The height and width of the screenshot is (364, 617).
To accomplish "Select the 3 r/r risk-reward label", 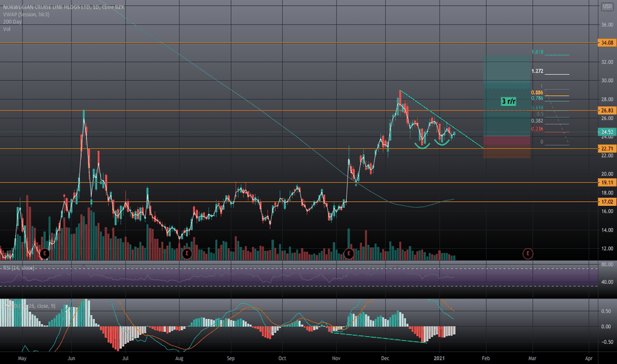I will coord(508,101).
